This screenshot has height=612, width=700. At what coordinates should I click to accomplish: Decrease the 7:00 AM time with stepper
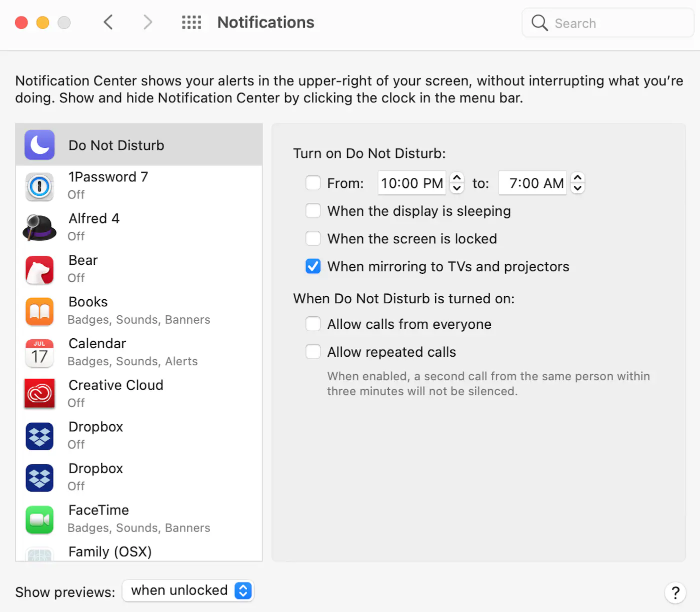(577, 188)
